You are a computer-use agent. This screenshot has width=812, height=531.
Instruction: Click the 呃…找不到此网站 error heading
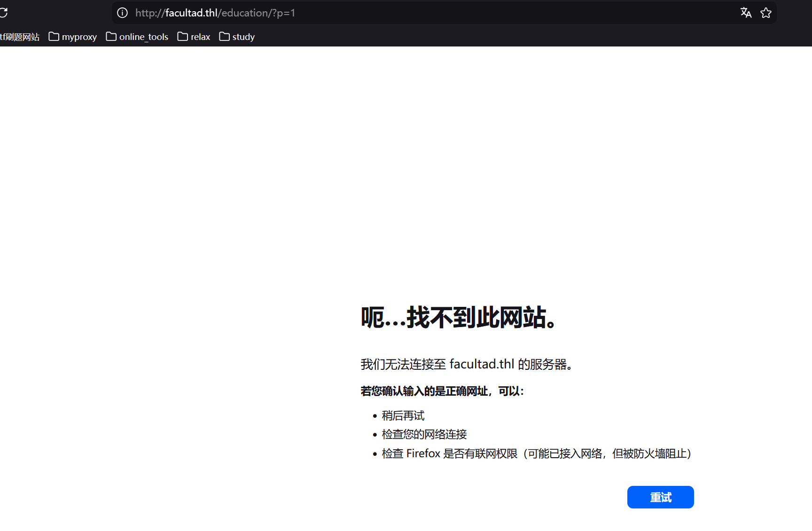459,317
